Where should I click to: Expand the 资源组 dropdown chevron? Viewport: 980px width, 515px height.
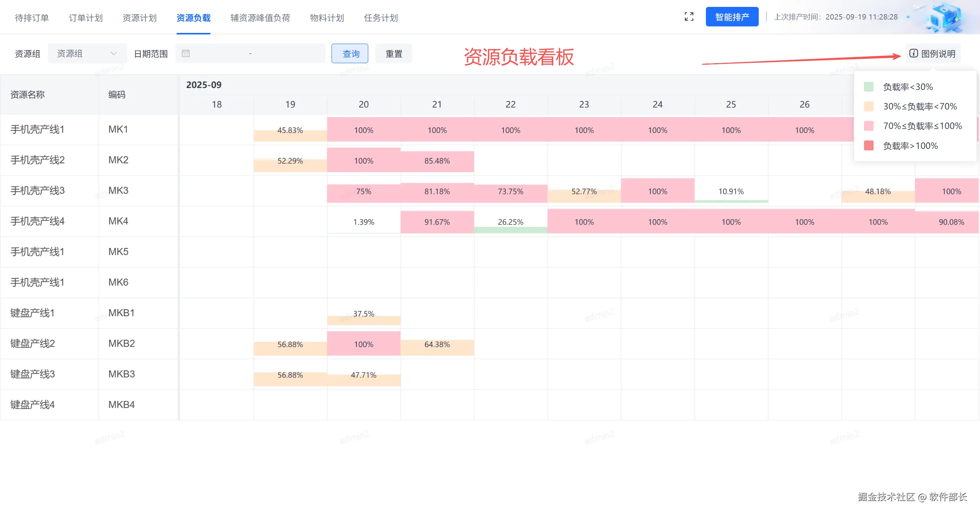[114, 54]
